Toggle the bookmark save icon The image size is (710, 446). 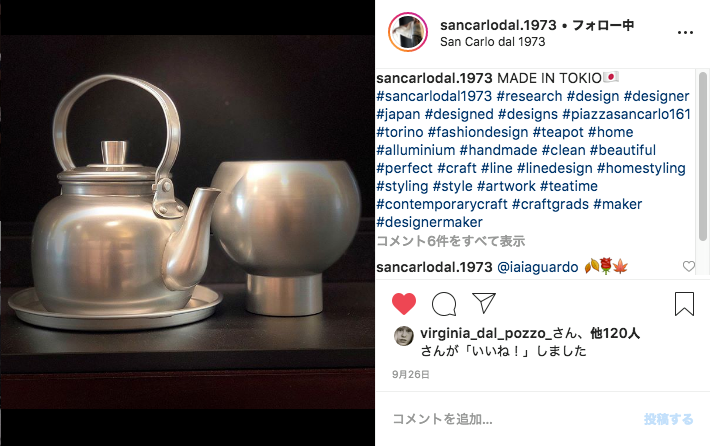684,303
